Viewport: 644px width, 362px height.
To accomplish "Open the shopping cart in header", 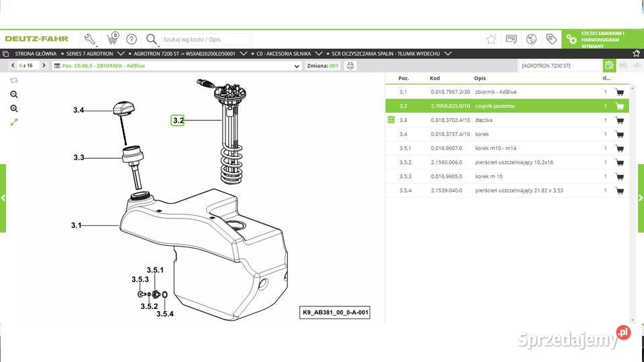I will [112, 39].
